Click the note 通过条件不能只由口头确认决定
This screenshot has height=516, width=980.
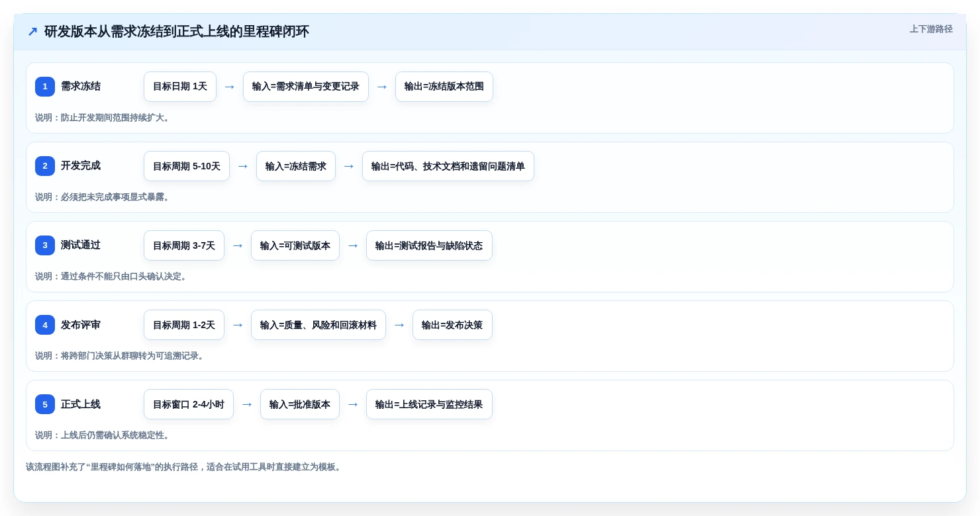pyautogui.click(x=113, y=277)
